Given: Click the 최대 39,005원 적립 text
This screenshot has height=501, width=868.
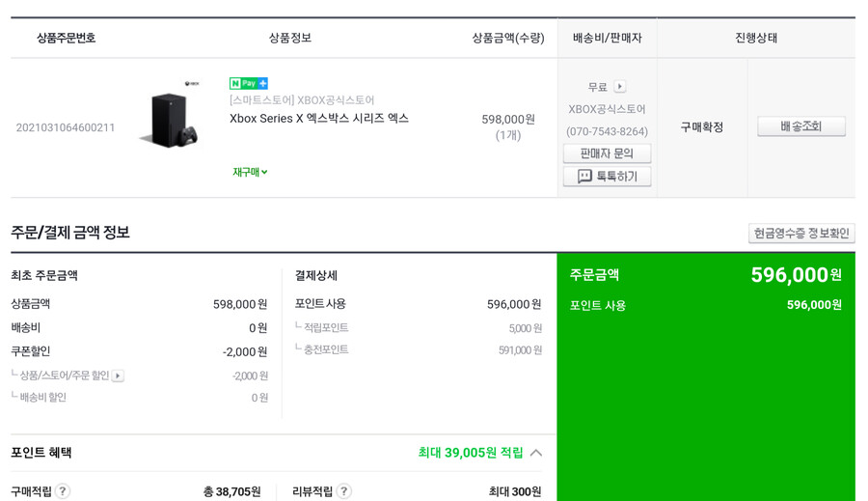Looking at the screenshot, I should click(470, 453).
